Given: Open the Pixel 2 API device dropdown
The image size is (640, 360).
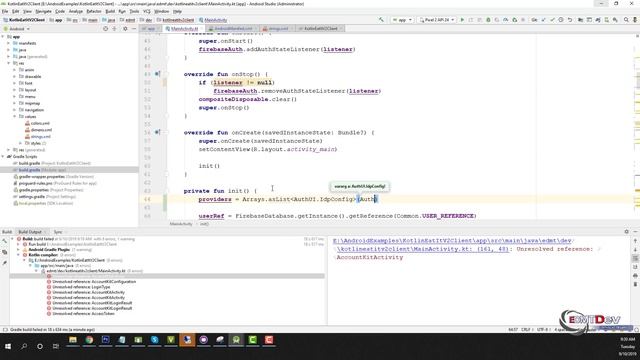Looking at the screenshot, I should pyautogui.click(x=437, y=20).
